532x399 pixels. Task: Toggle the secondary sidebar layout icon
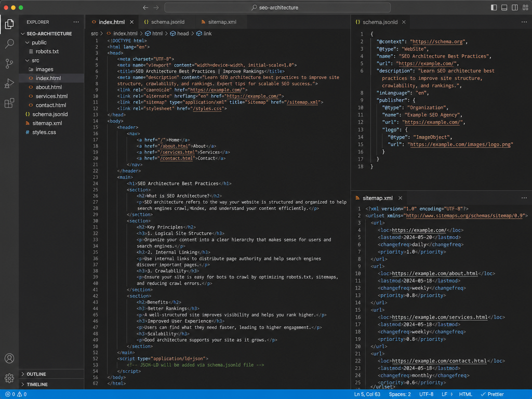pyautogui.click(x=515, y=7)
